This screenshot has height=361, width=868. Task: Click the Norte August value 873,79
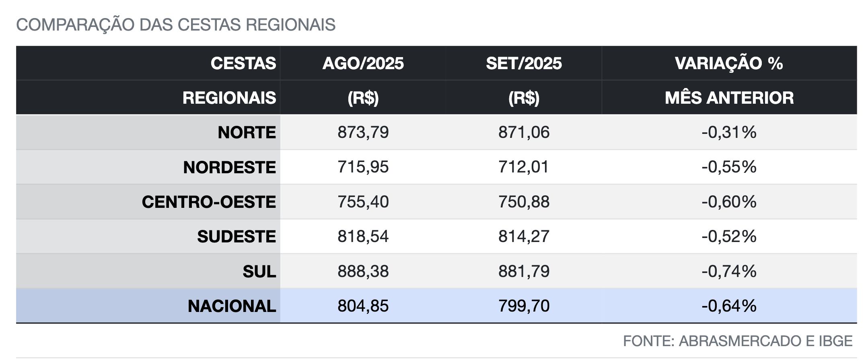(x=363, y=132)
